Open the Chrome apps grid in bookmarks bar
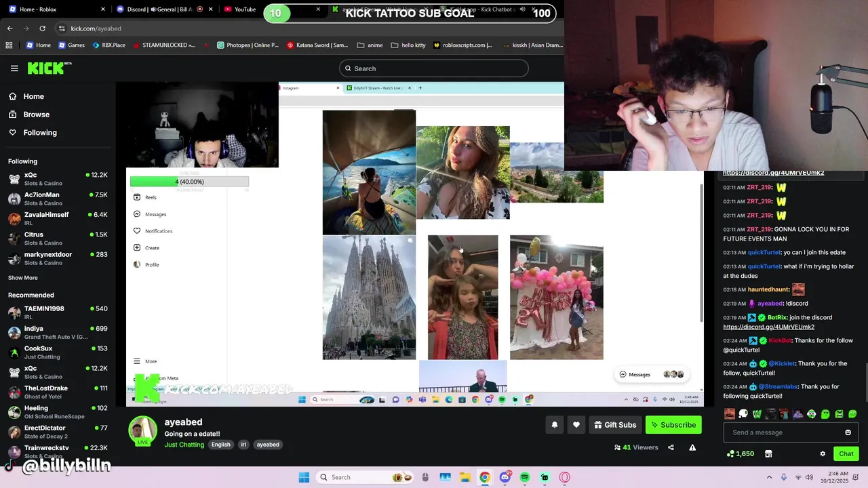Viewport: 868px width, 488px height. click(x=9, y=45)
